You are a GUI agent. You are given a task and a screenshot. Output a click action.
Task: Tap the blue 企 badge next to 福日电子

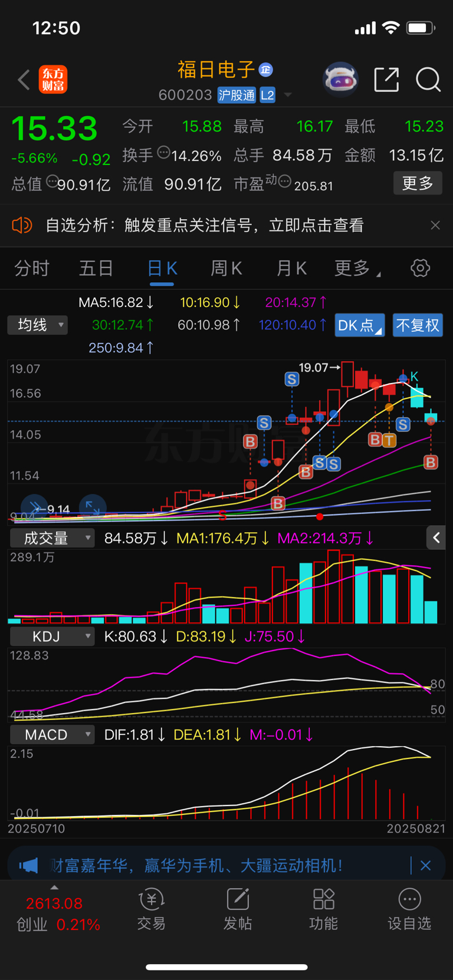coord(265,70)
